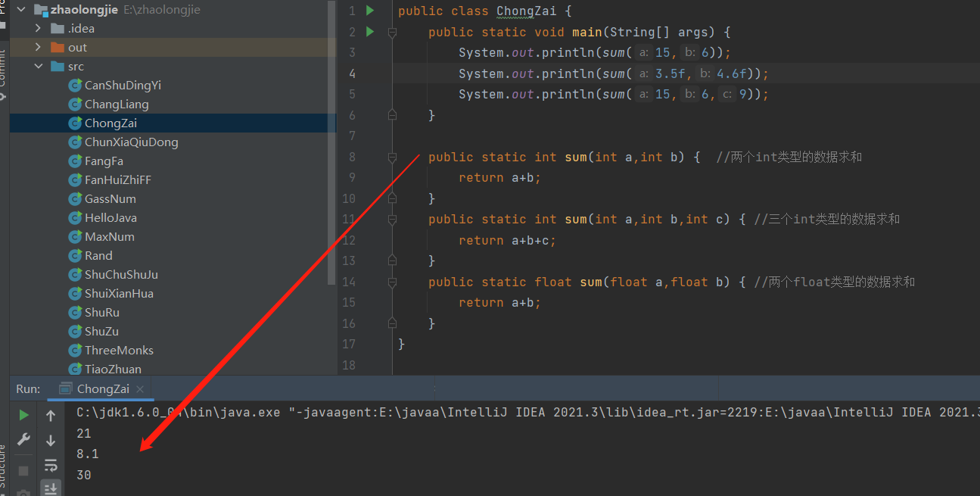Rerun ChongZai with the green play button

(24, 415)
